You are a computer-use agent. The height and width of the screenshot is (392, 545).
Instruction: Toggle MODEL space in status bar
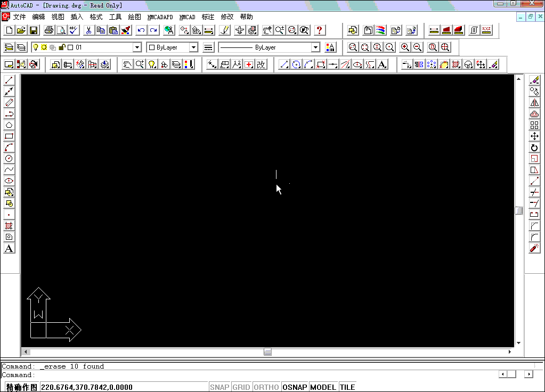323,387
